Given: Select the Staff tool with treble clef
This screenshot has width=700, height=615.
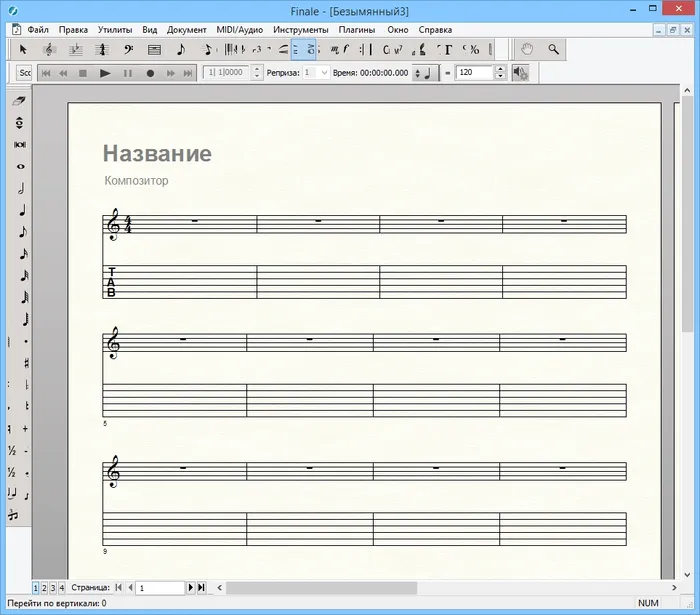Looking at the screenshot, I should (49, 50).
